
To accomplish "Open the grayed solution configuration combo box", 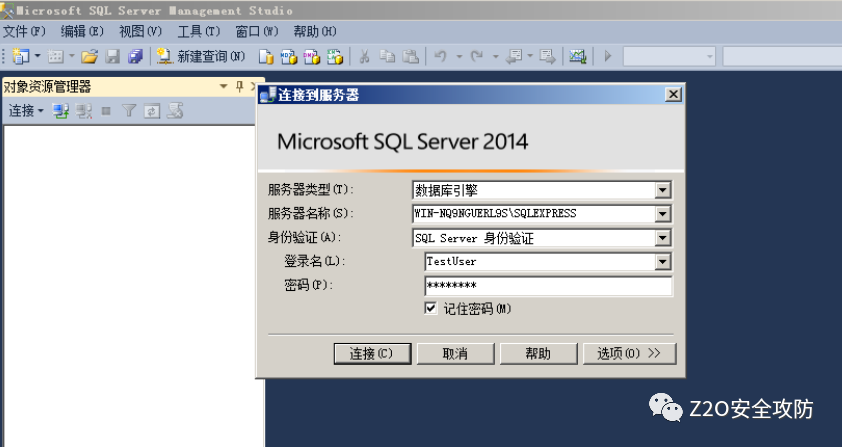I will click(669, 56).
